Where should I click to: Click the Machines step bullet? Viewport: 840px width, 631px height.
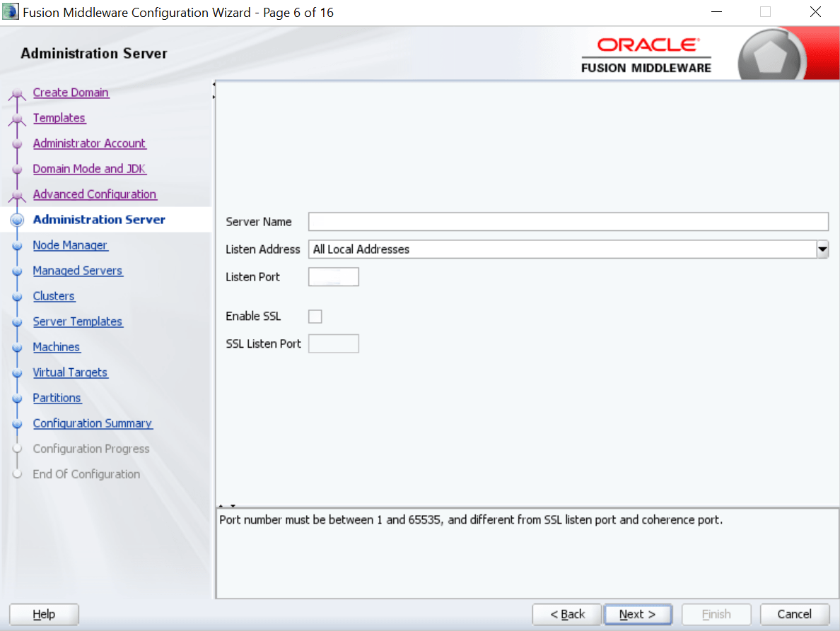pyautogui.click(x=17, y=348)
